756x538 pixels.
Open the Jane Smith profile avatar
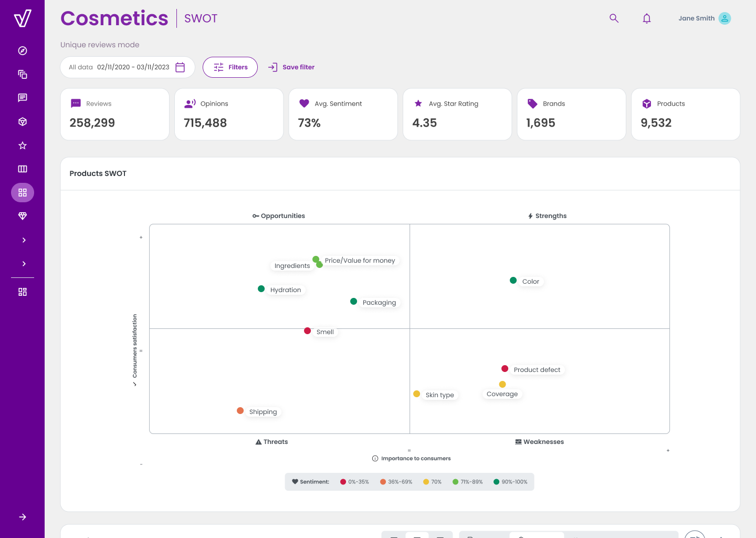(724, 18)
